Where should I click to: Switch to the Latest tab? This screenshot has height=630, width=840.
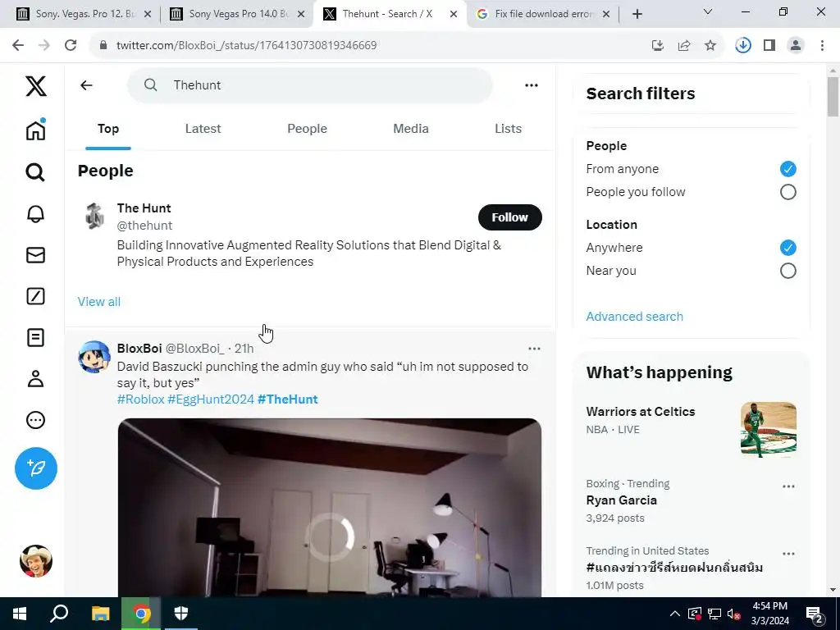203,129
